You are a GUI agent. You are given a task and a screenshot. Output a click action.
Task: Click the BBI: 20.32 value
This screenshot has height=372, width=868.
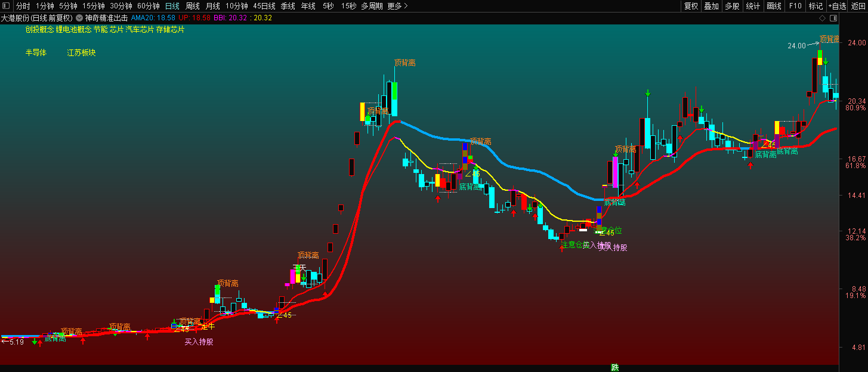230,18
